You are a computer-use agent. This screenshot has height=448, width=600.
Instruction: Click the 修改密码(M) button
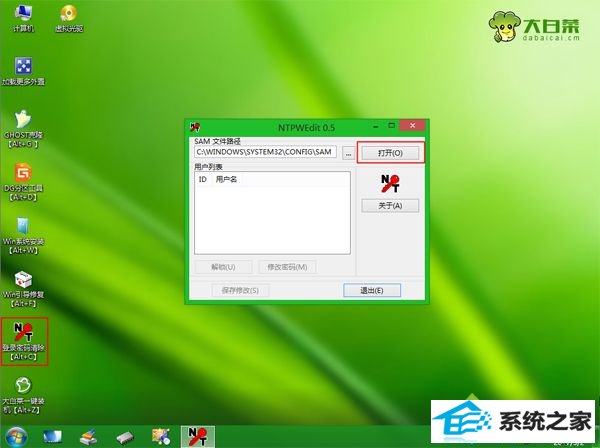pyautogui.click(x=287, y=267)
